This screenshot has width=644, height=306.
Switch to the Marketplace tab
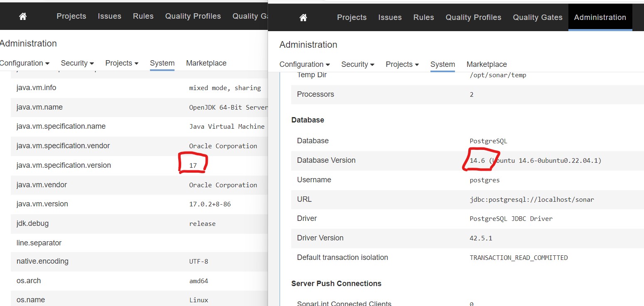point(486,64)
